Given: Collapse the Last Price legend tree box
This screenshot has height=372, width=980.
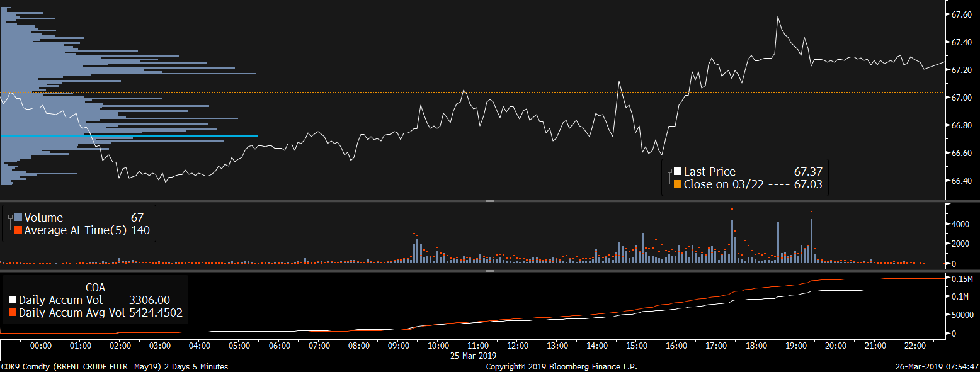Looking at the screenshot, I should (669, 171).
